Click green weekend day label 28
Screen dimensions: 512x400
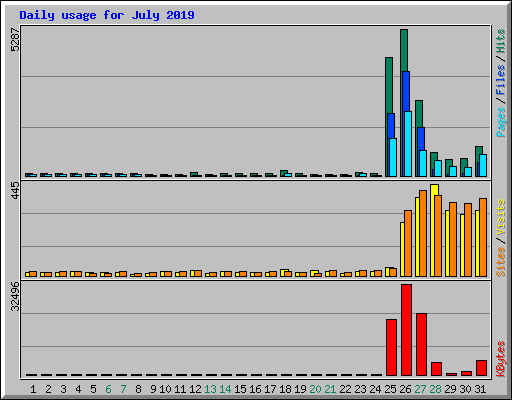coord(435,389)
